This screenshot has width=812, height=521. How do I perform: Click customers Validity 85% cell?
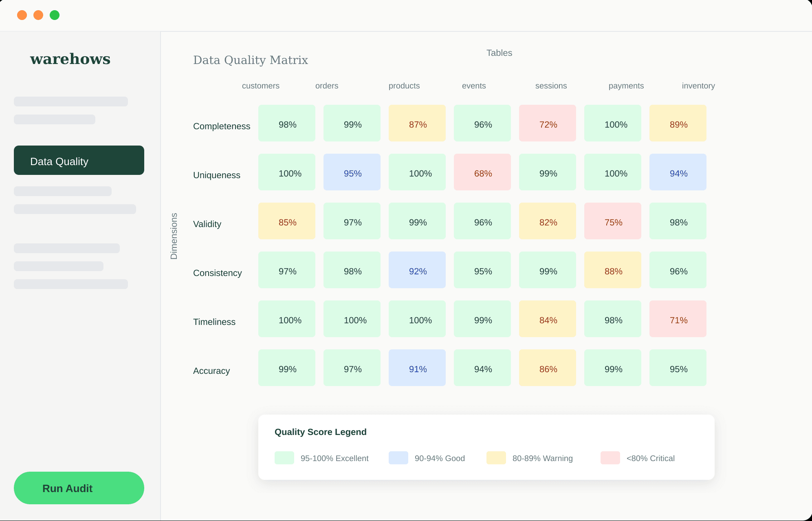tap(286, 221)
